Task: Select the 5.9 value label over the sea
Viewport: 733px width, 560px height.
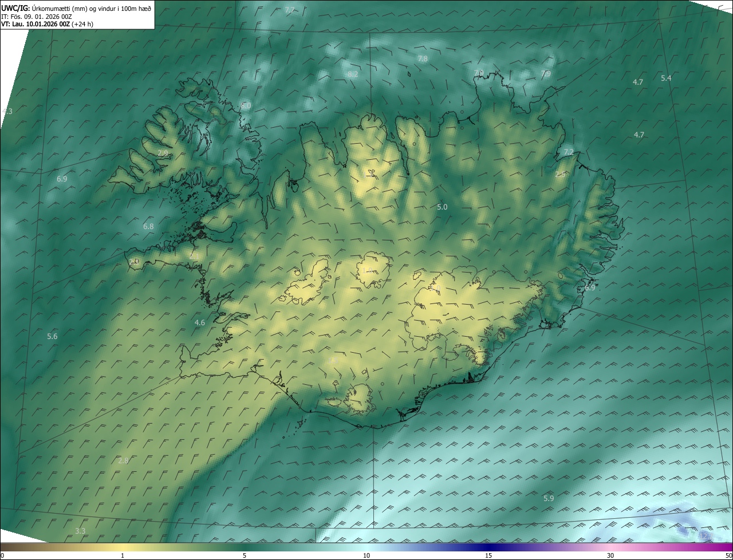Action: coord(549,499)
